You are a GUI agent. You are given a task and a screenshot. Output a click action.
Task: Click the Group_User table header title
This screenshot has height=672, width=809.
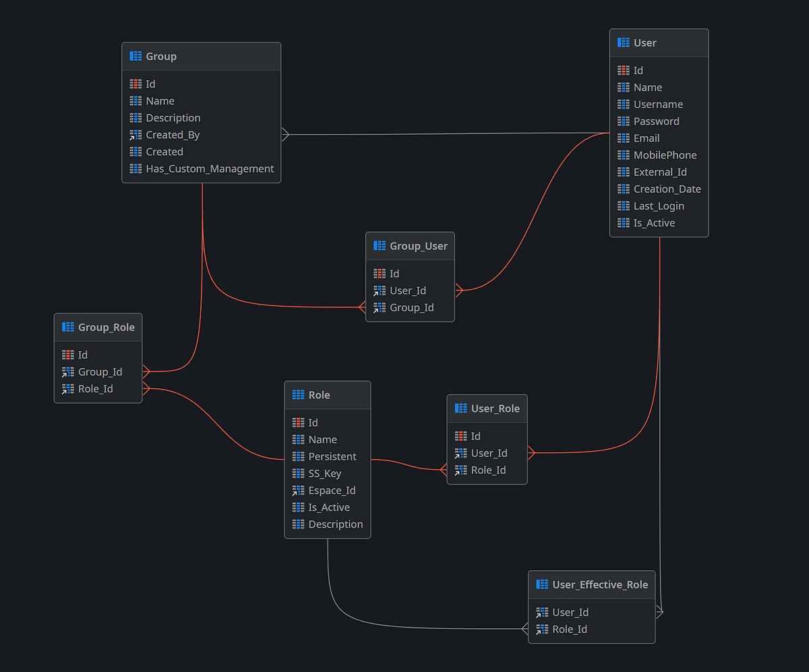click(x=419, y=246)
